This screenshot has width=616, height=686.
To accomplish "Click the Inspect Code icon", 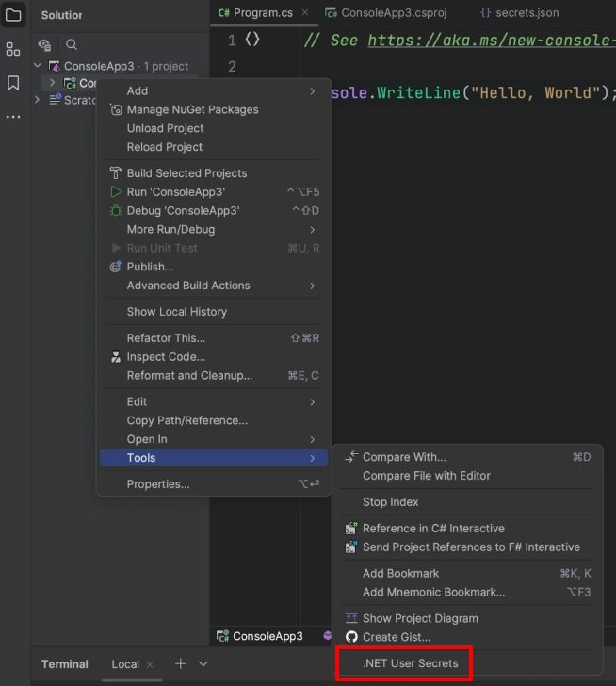I will tap(116, 356).
